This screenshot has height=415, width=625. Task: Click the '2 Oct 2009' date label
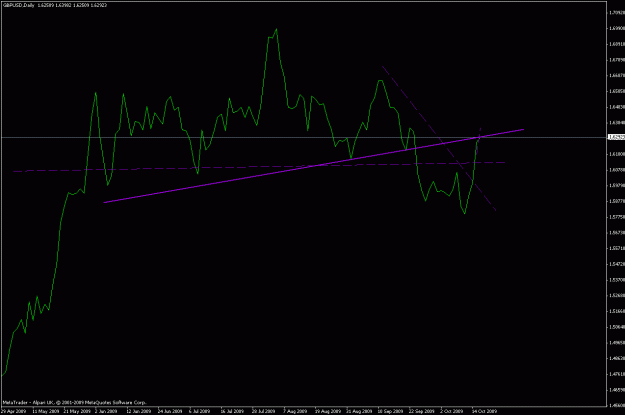coord(452,411)
